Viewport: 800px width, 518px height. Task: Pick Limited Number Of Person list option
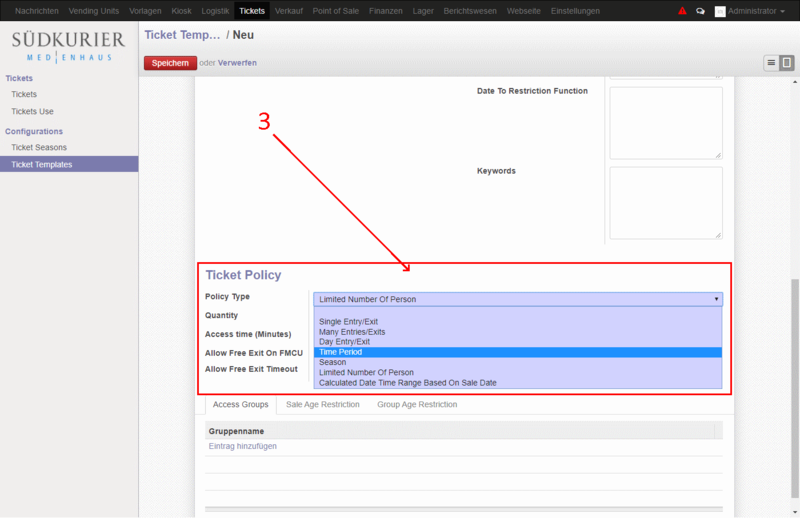(x=366, y=373)
